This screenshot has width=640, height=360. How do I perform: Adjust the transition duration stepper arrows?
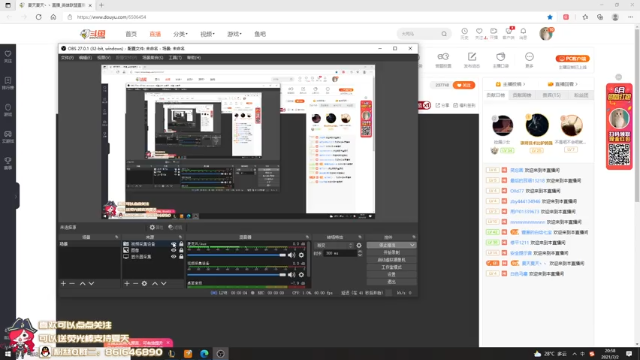coord(360,253)
